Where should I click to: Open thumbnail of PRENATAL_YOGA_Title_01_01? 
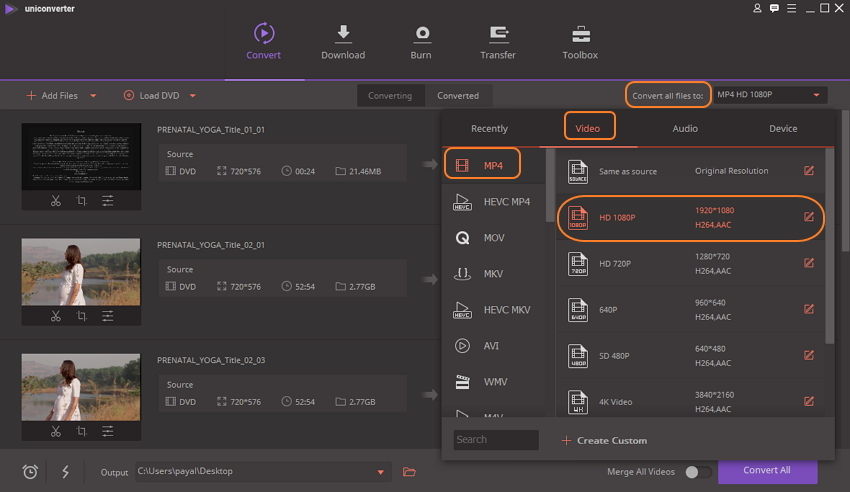[x=81, y=156]
